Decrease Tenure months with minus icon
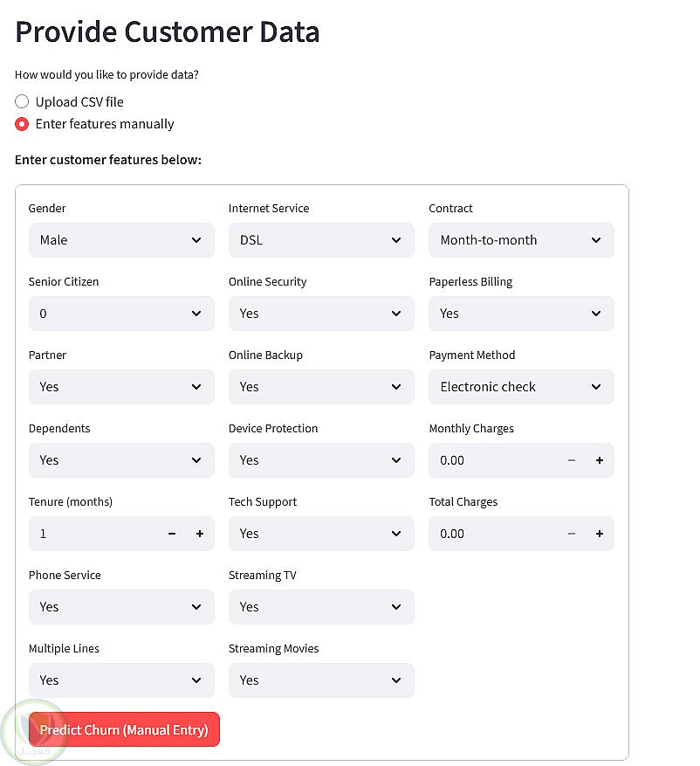The image size is (700, 766). pos(172,534)
